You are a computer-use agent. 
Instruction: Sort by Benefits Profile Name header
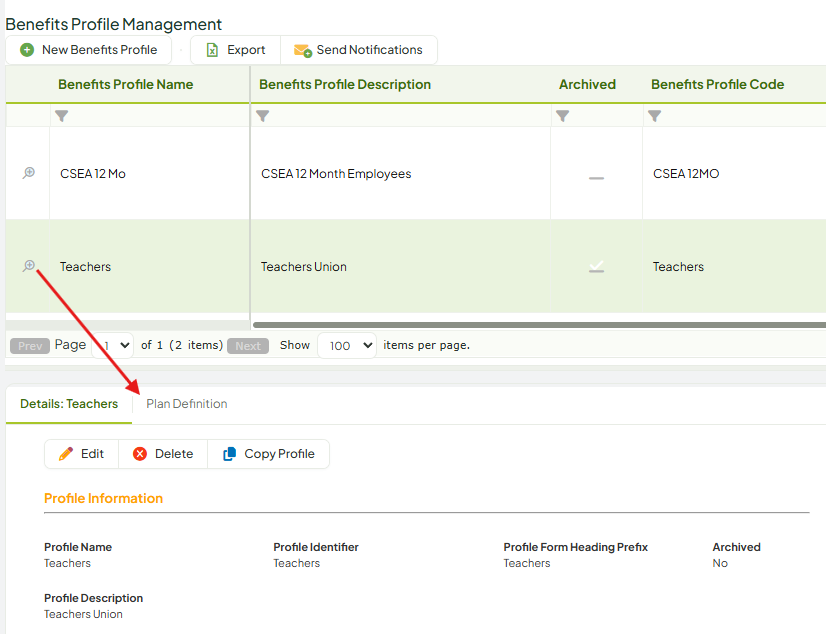click(125, 84)
